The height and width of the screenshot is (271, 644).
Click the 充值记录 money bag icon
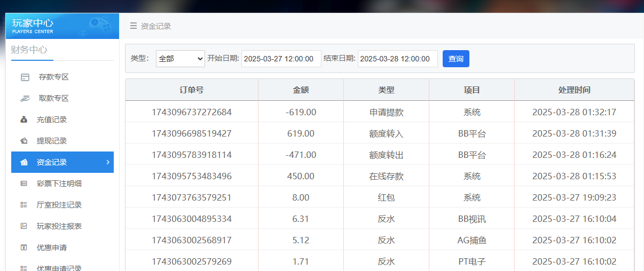pos(24,120)
